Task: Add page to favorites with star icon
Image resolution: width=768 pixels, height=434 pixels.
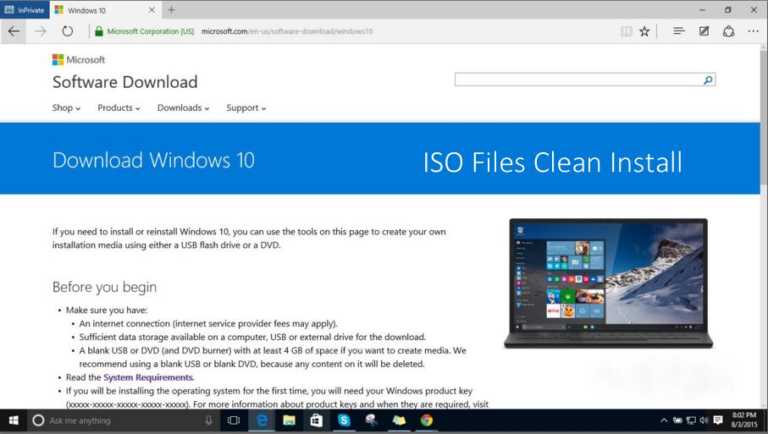Action: tap(645, 31)
